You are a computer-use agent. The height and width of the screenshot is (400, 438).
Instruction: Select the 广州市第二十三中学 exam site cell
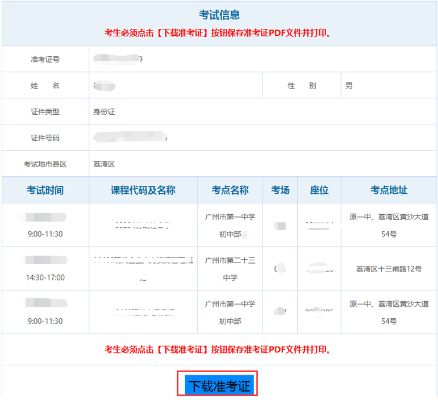[230, 269]
